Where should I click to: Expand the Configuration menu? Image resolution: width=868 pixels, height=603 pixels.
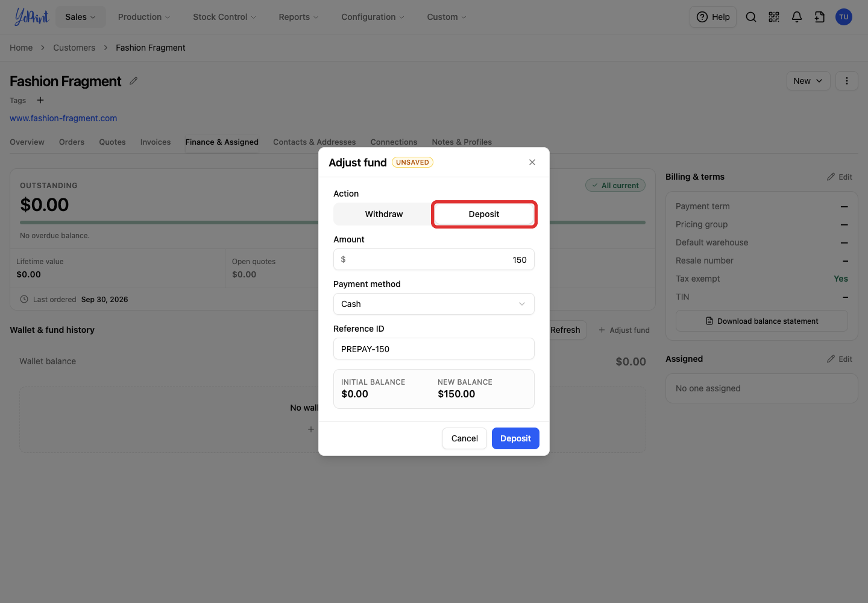tap(373, 17)
